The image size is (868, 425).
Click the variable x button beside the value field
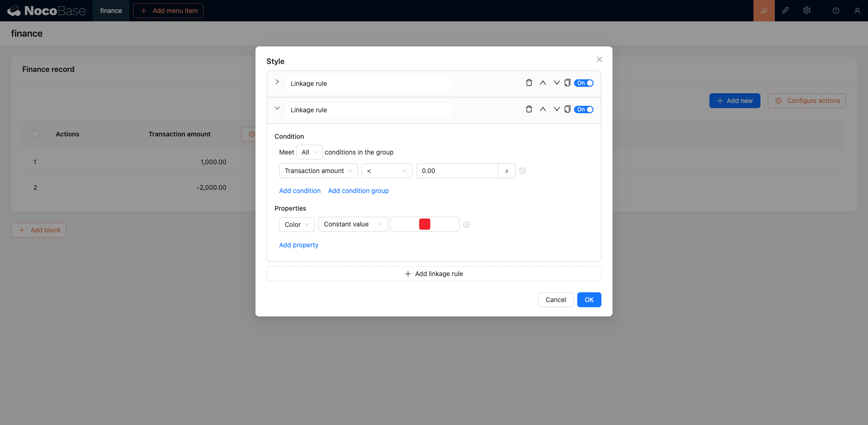pos(506,171)
